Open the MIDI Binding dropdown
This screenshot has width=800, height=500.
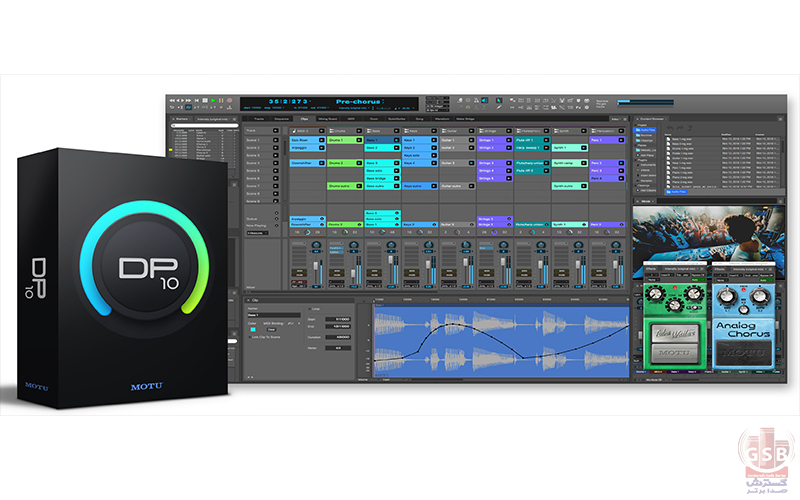coord(290,324)
